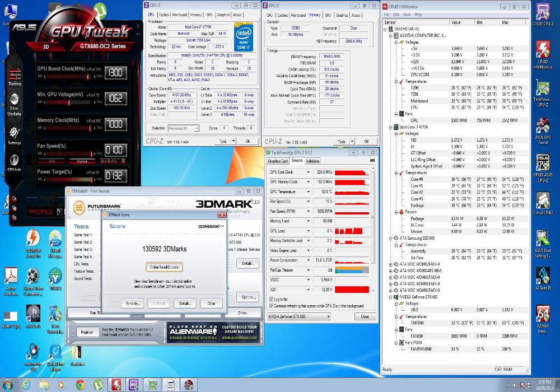This screenshot has width=560, height=392.
Task: Open GPU Temperature sensor dropdown in GPU-Z
Action: pyautogui.click(x=308, y=192)
